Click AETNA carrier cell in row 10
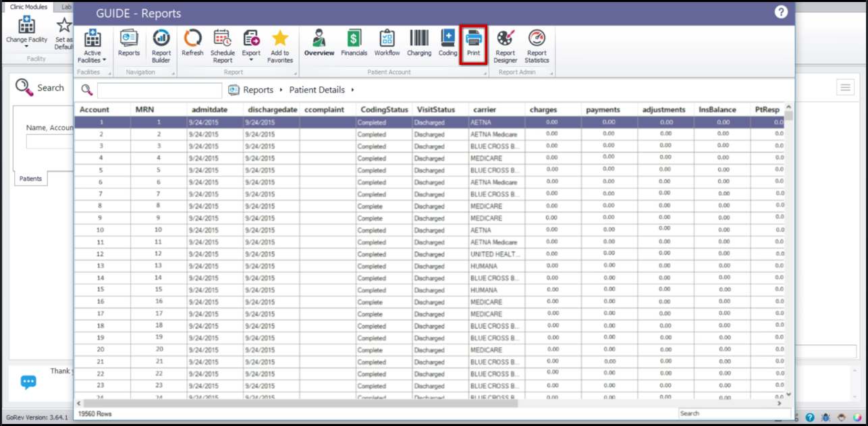 point(497,230)
